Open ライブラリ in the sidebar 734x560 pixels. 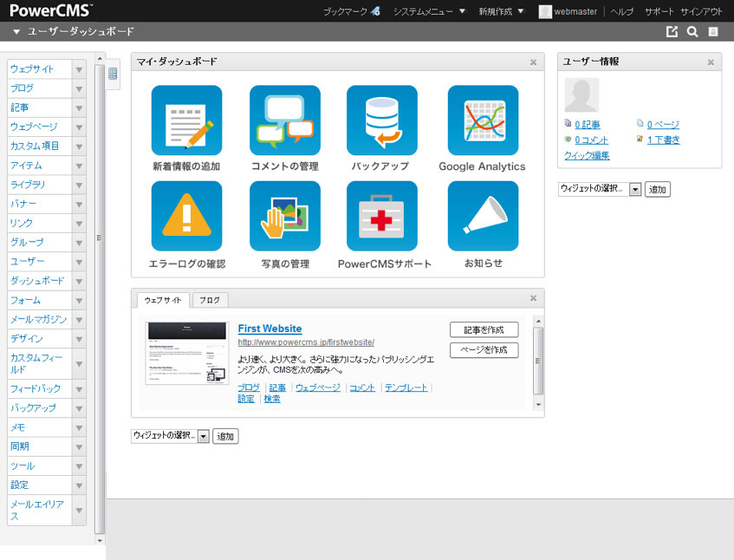tap(28, 185)
